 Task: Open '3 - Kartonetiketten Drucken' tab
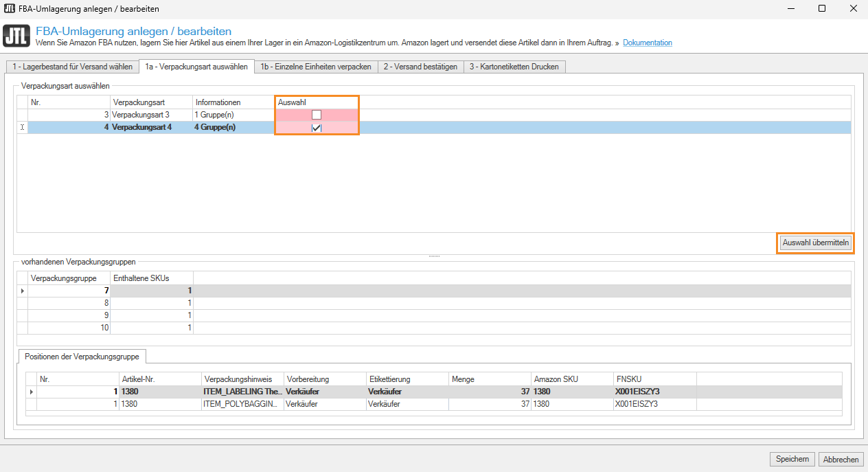pos(514,67)
